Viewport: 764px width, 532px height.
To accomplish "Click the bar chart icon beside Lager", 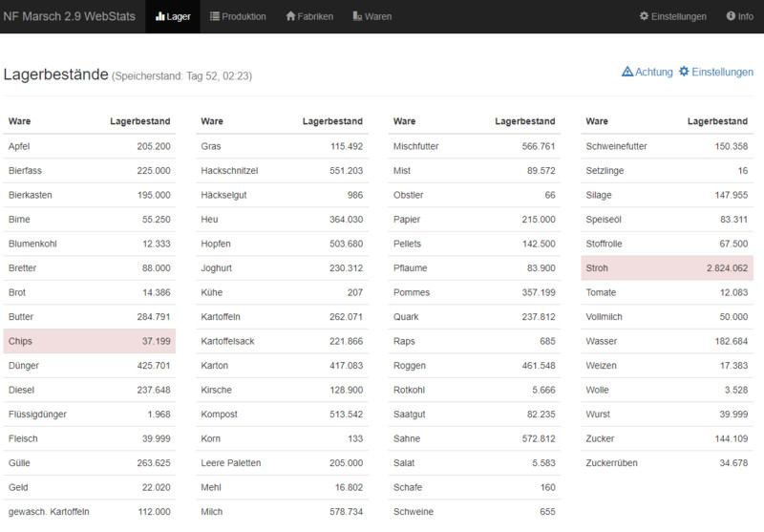I will tap(159, 16).
